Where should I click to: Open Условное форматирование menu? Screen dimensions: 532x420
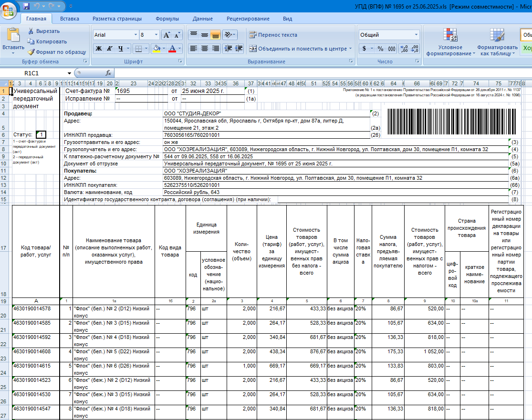(450, 41)
